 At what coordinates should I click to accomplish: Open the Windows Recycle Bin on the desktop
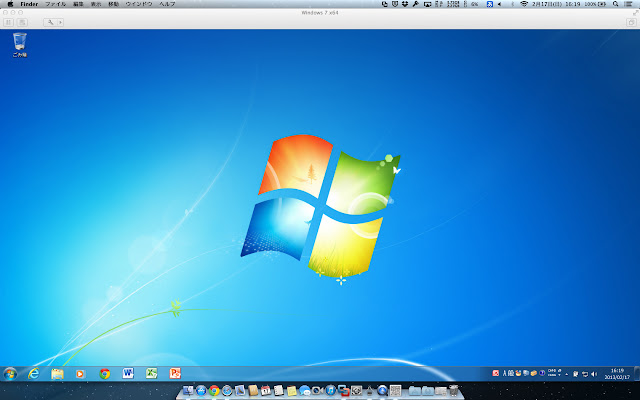pos(19,45)
